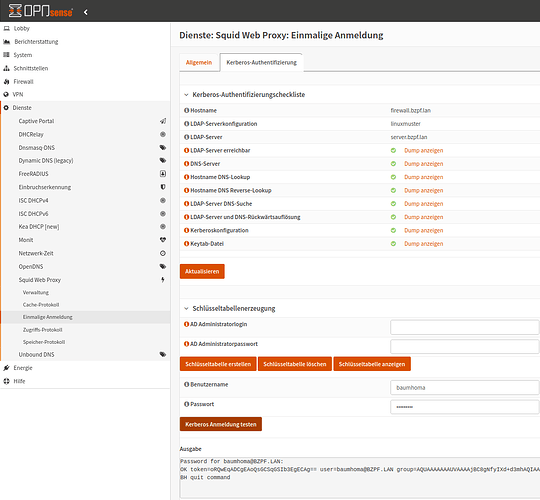
Task: Open Cache-Protokoll page
Action: tap(41, 305)
